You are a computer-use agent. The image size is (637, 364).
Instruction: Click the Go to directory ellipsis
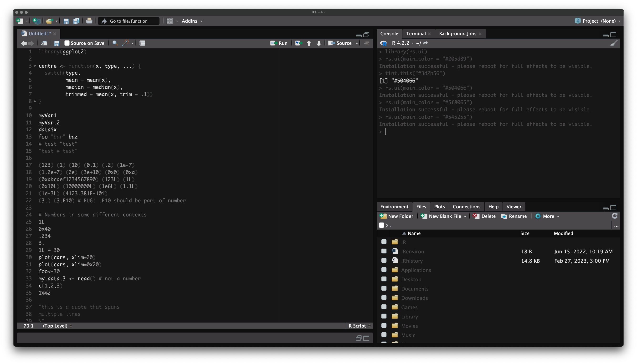pos(616,226)
